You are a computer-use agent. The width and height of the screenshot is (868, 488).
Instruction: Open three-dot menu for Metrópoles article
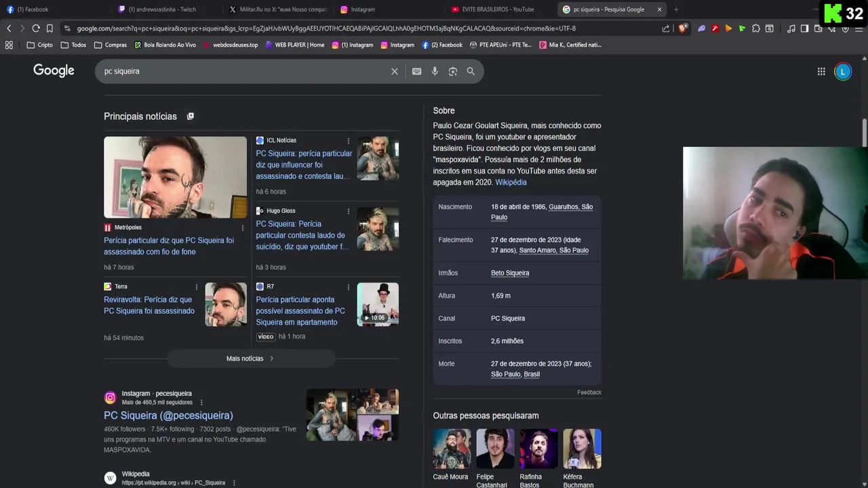[x=243, y=228]
